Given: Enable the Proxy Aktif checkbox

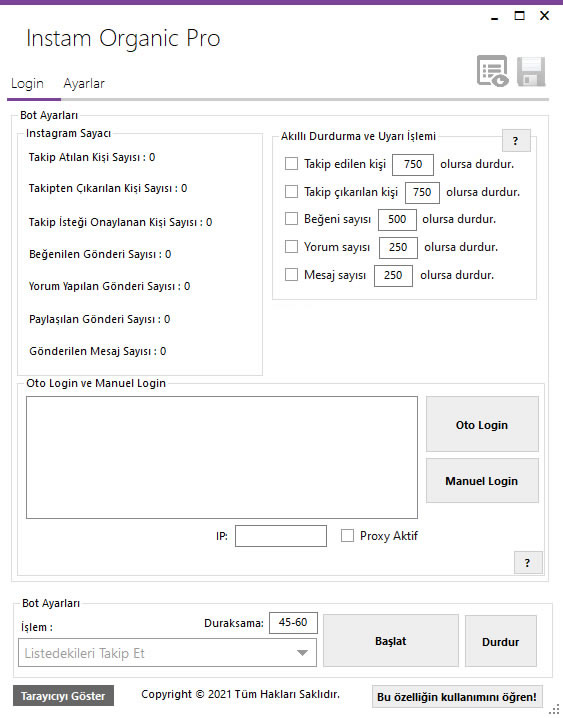Looking at the screenshot, I should coord(347,535).
